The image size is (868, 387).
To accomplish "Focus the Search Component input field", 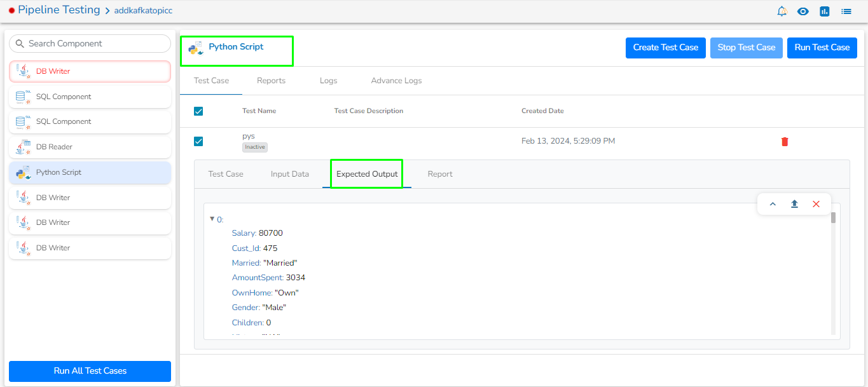I will 90,44.
